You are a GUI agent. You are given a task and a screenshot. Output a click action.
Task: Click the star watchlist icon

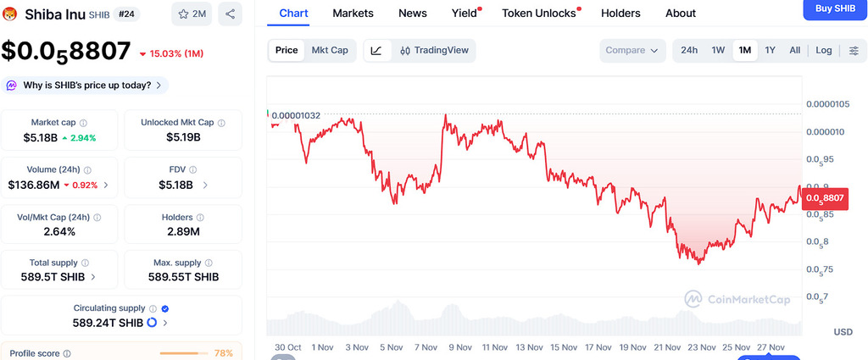(x=185, y=14)
